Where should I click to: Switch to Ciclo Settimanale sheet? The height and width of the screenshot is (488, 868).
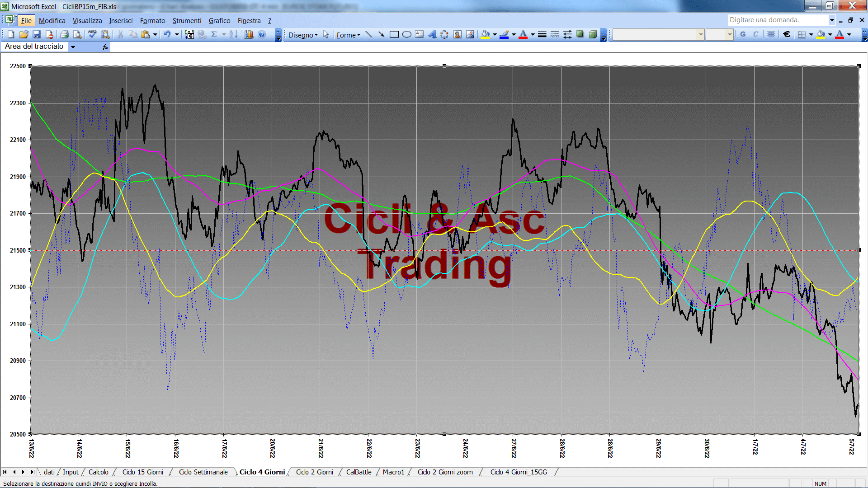[203, 472]
